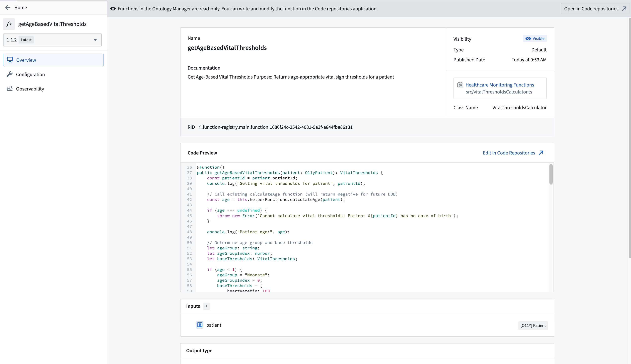631x364 pixels.
Task: Click the arrow icon on Open in Code repositories
Action: coord(624,9)
